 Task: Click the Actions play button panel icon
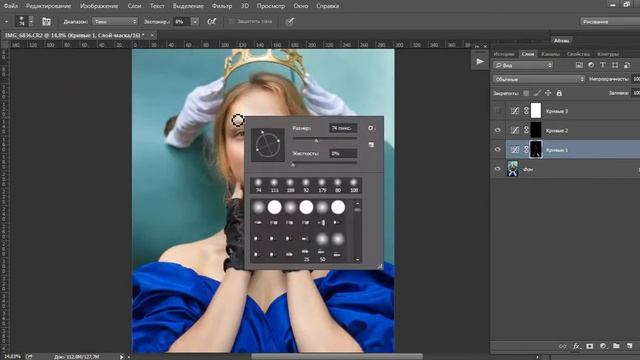(480, 62)
